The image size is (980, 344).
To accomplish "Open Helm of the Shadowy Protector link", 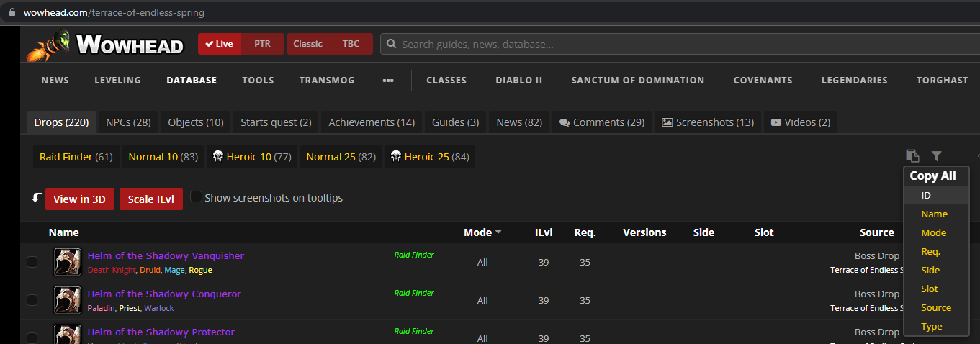I will tap(161, 332).
